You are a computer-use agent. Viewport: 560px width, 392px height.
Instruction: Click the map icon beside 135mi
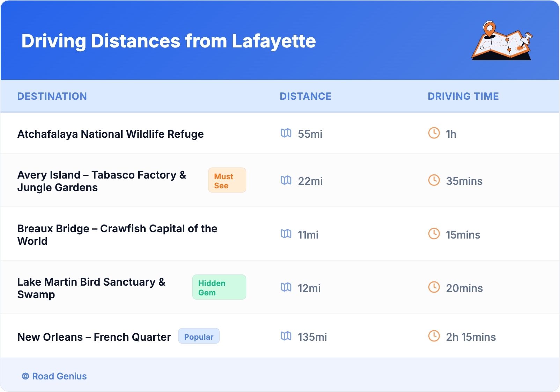coord(286,336)
